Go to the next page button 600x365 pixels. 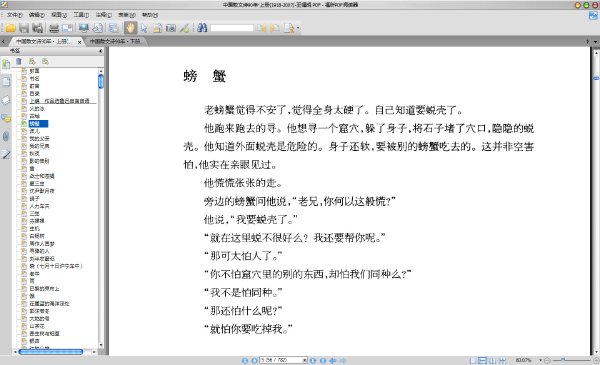[313, 360]
